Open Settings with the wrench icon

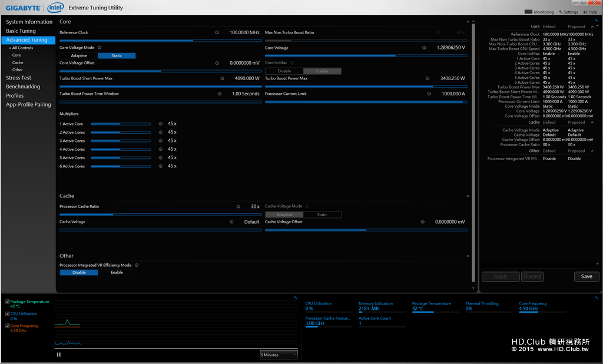[x=561, y=12]
